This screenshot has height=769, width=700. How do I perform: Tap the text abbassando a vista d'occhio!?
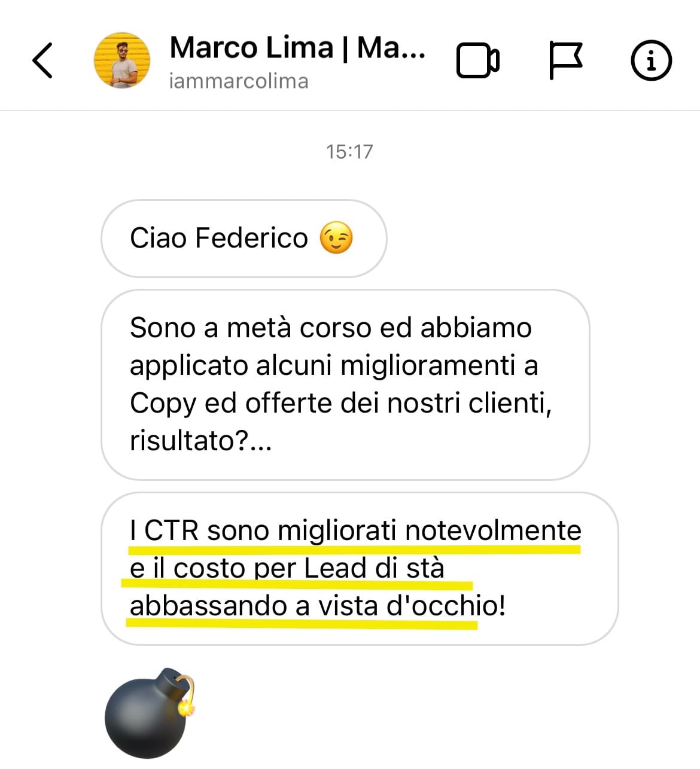coord(318,606)
